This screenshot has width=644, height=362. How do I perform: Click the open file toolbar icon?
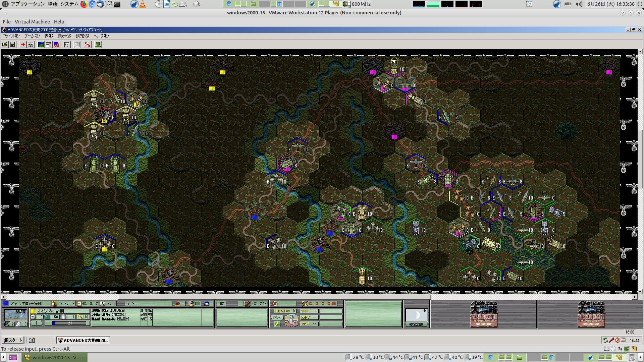point(5,45)
